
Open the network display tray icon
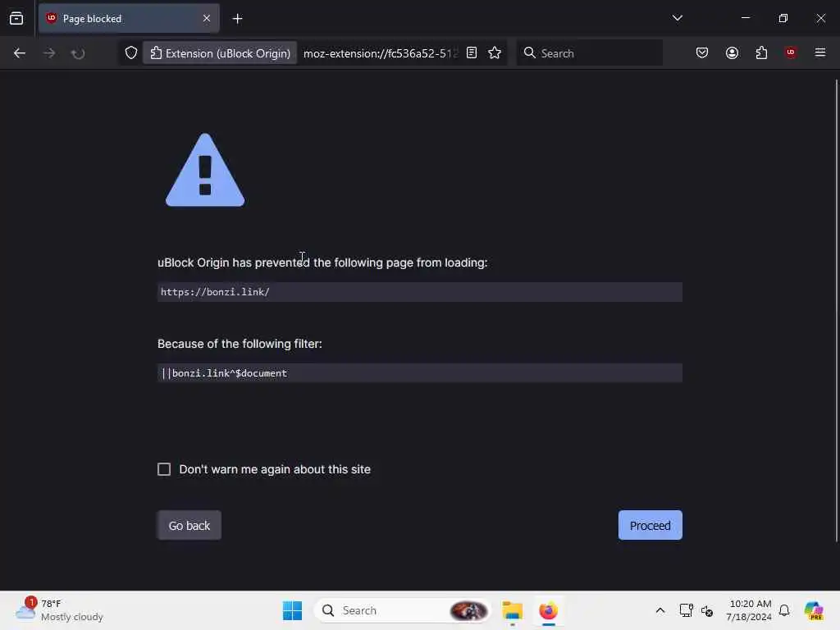click(686, 610)
